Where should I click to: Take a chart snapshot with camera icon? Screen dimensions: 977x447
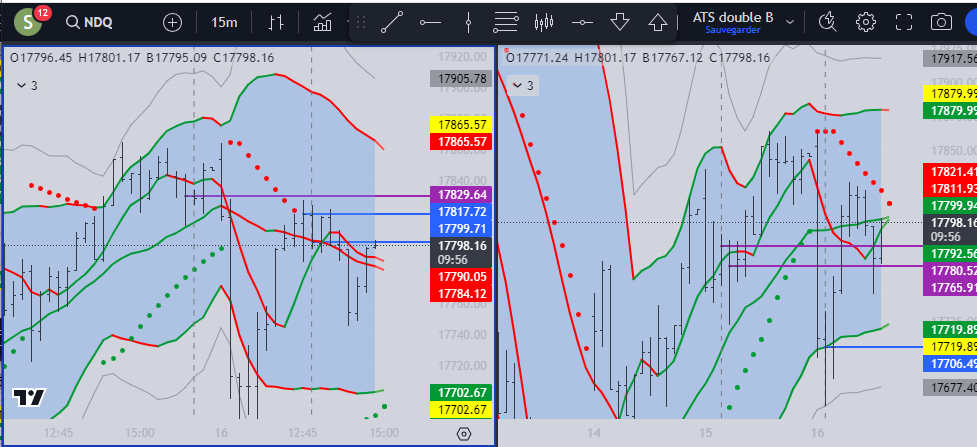coord(941,22)
